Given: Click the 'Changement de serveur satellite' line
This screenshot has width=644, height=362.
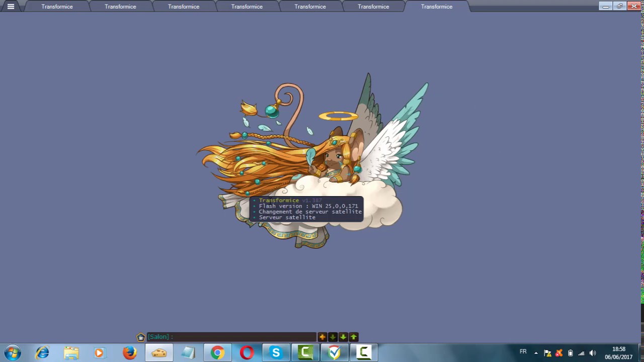Looking at the screenshot, I should (x=310, y=212).
